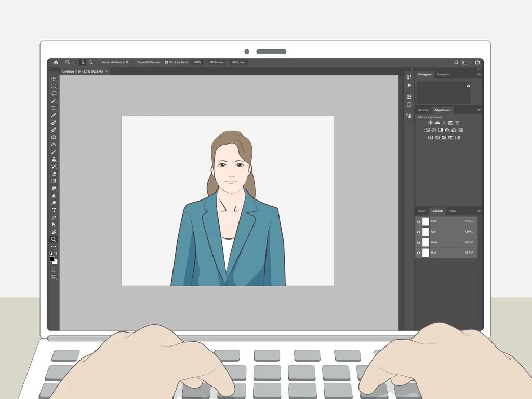Screen dimensions: 532x399
Task: Switch to the Libraries tab
Action: [x=423, y=110]
